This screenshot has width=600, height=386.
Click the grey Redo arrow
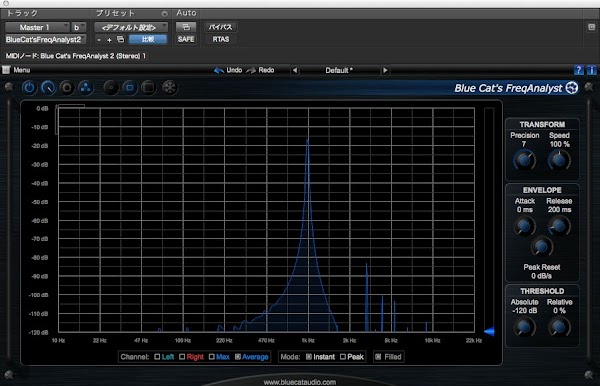click(x=251, y=70)
